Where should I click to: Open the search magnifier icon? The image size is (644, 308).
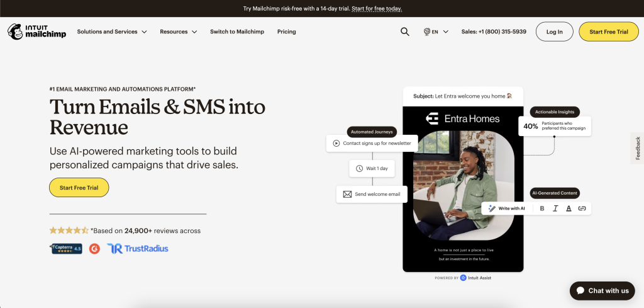(x=405, y=31)
